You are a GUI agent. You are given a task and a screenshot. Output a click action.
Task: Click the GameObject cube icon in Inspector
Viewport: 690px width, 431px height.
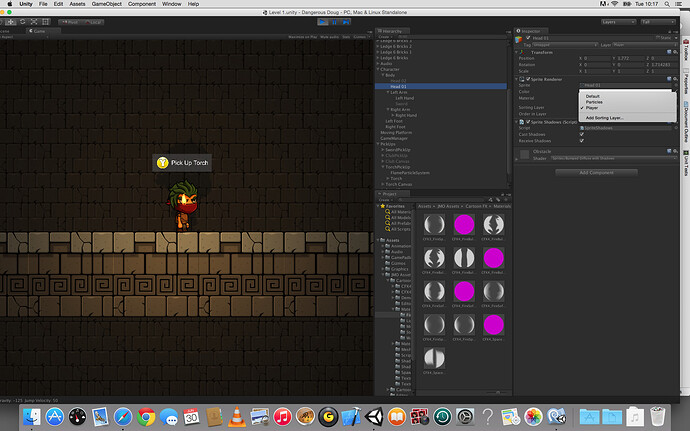point(519,39)
